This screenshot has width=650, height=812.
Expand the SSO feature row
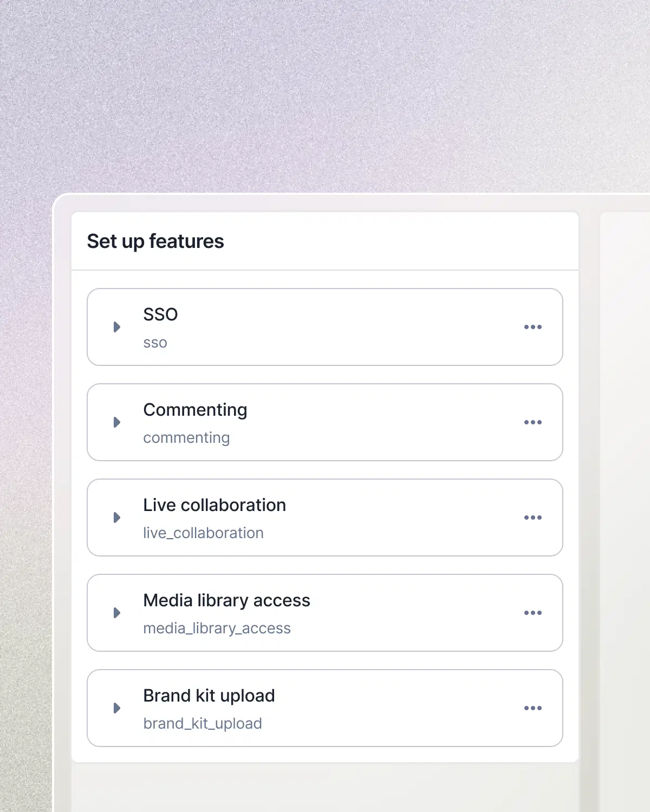click(116, 327)
